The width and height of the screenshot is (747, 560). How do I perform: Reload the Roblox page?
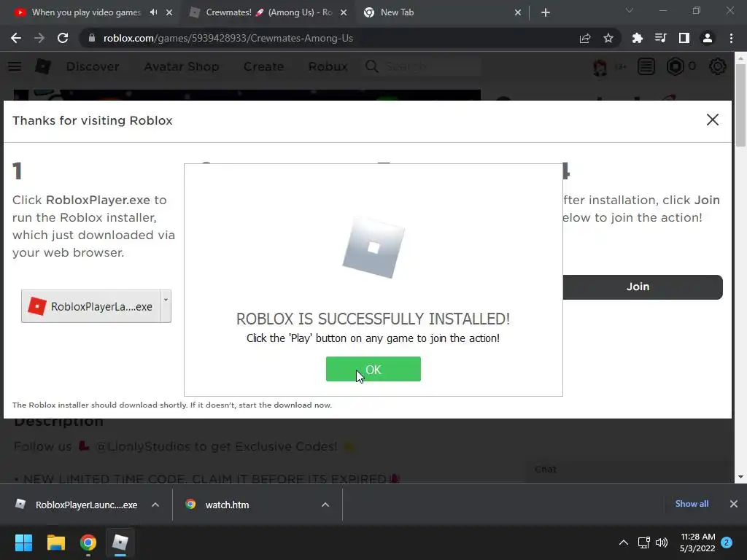click(63, 38)
